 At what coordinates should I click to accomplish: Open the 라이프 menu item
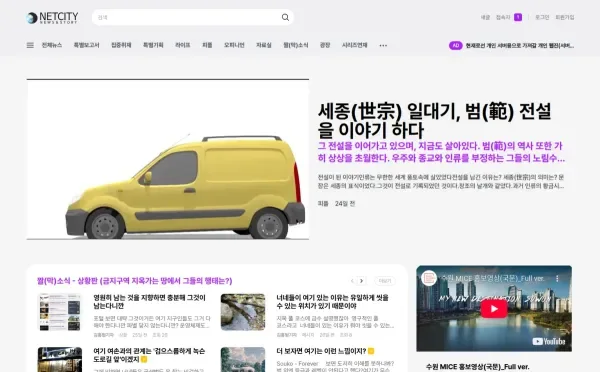pyautogui.click(x=183, y=45)
